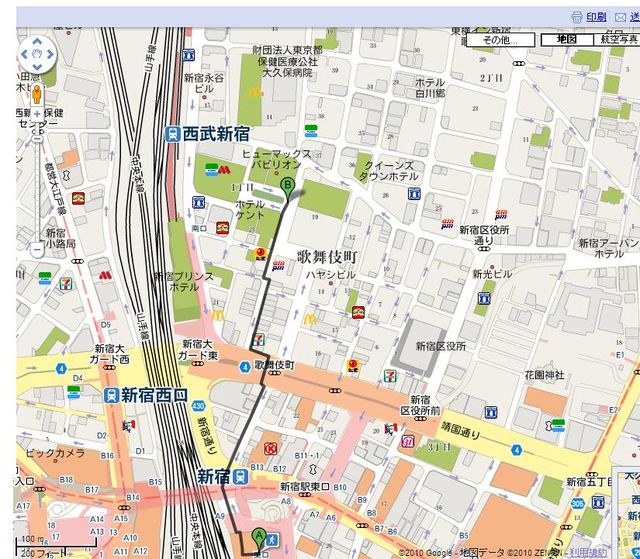Click the Street View pegman icon
This screenshot has height=559, width=640.
click(x=38, y=95)
